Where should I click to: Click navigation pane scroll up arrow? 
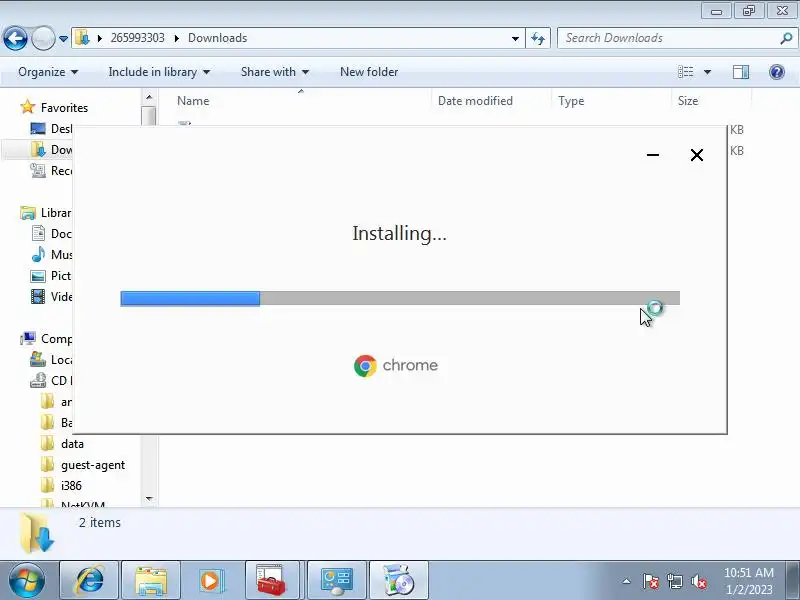point(149,97)
